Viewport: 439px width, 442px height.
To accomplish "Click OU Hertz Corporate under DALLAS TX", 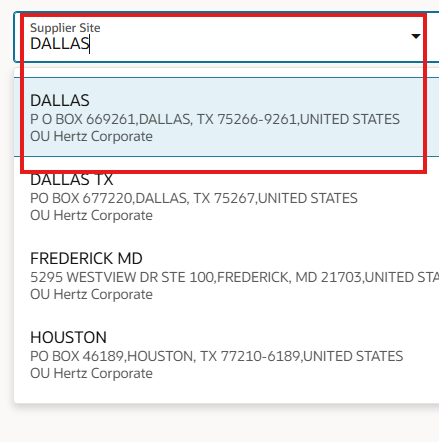I will (91, 215).
